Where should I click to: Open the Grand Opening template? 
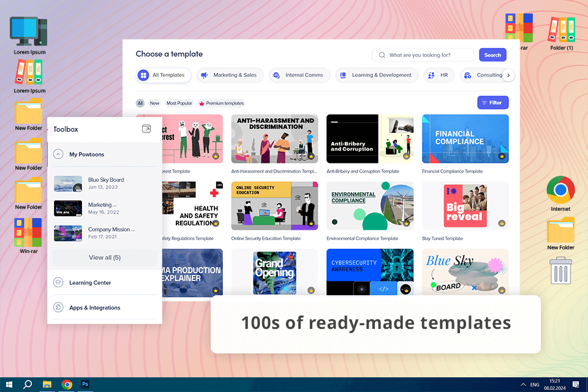pyautogui.click(x=274, y=273)
